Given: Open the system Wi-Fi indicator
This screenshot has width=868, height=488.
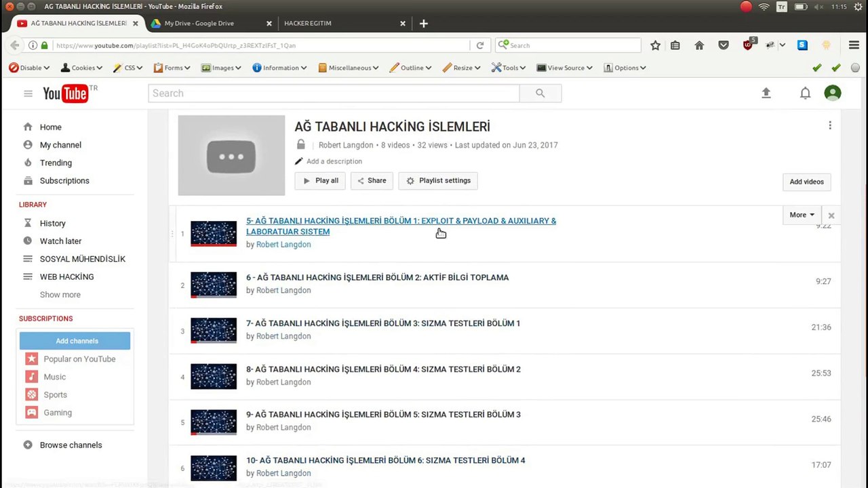Looking at the screenshot, I should pyautogui.click(x=764, y=7).
